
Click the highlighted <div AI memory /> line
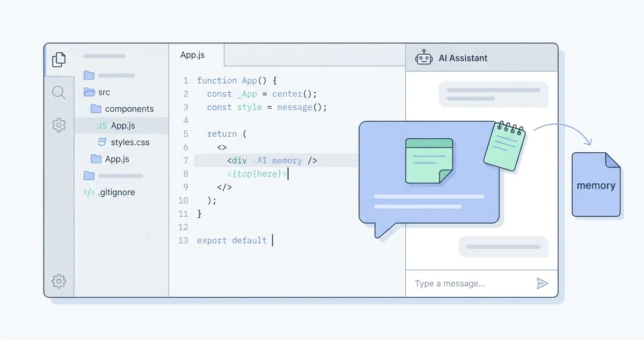click(276, 160)
